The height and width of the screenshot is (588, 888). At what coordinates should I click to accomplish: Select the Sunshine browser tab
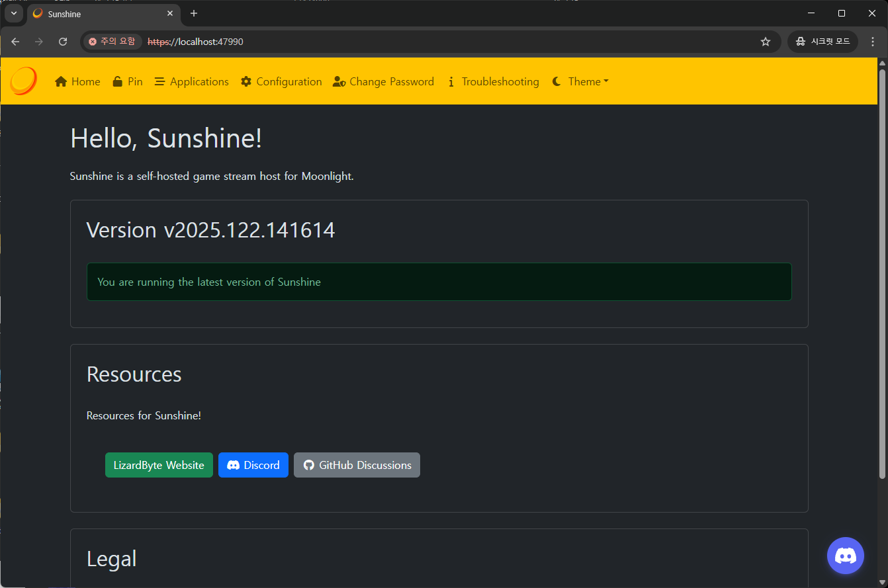pos(103,14)
